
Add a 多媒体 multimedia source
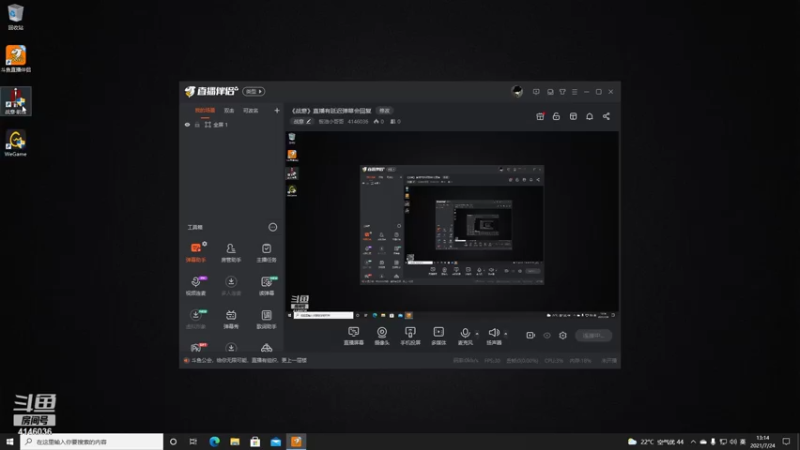(438, 336)
